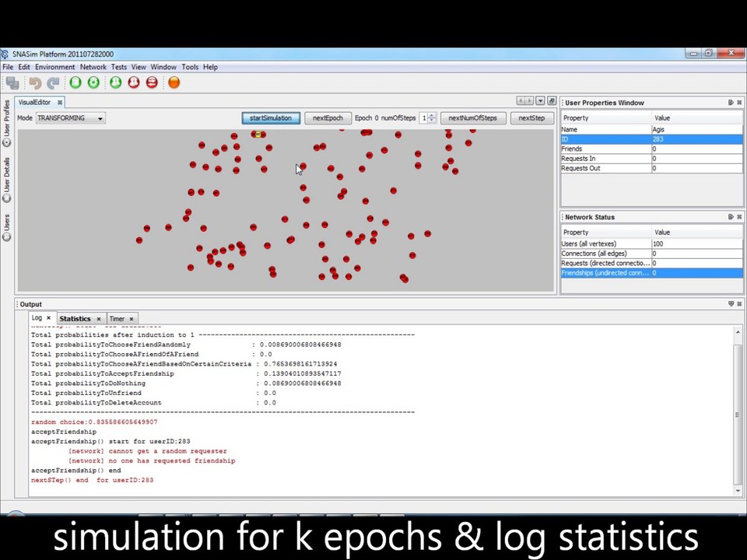Select the Connections (all edges) row
Viewport: 747px width, 560px height.
coord(652,254)
